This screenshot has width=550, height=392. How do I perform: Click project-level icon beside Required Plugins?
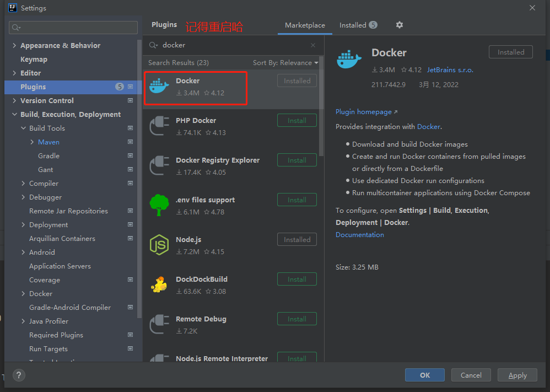(130, 335)
